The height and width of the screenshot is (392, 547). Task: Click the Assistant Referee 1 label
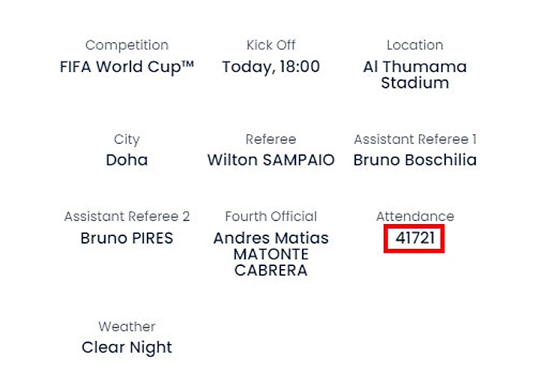tap(414, 139)
